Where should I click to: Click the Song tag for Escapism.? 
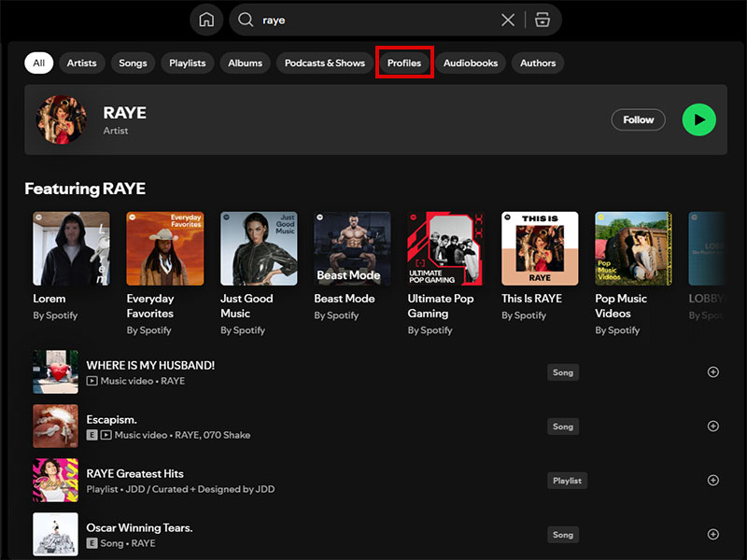[563, 427]
